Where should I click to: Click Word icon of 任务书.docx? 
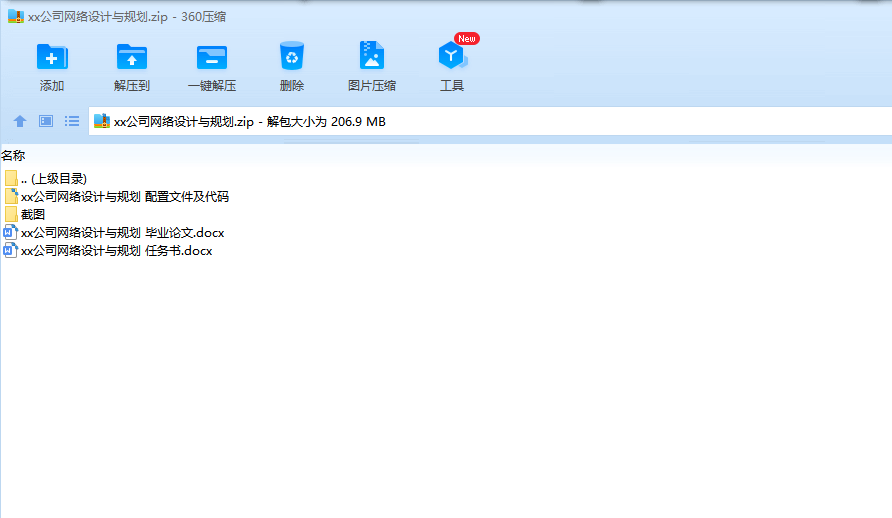click(x=10, y=251)
